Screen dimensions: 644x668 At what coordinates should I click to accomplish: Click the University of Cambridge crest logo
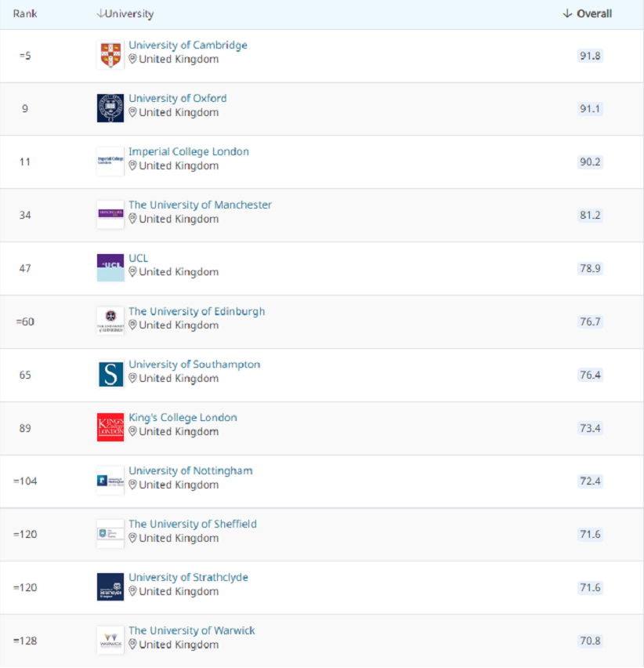[110, 55]
